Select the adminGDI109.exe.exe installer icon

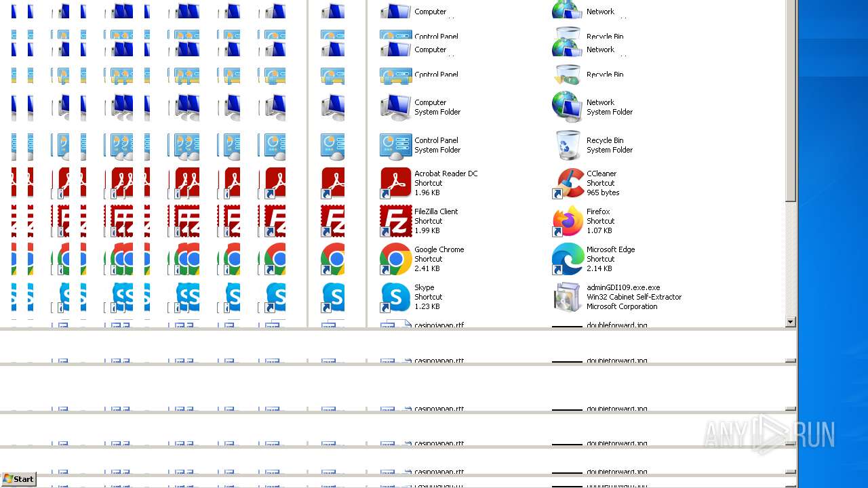click(x=568, y=297)
